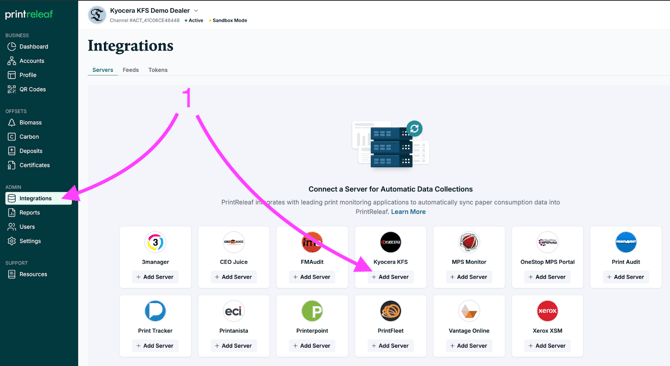Add Server for CEO Juice
Screen dimensions: 670x366
point(234,277)
